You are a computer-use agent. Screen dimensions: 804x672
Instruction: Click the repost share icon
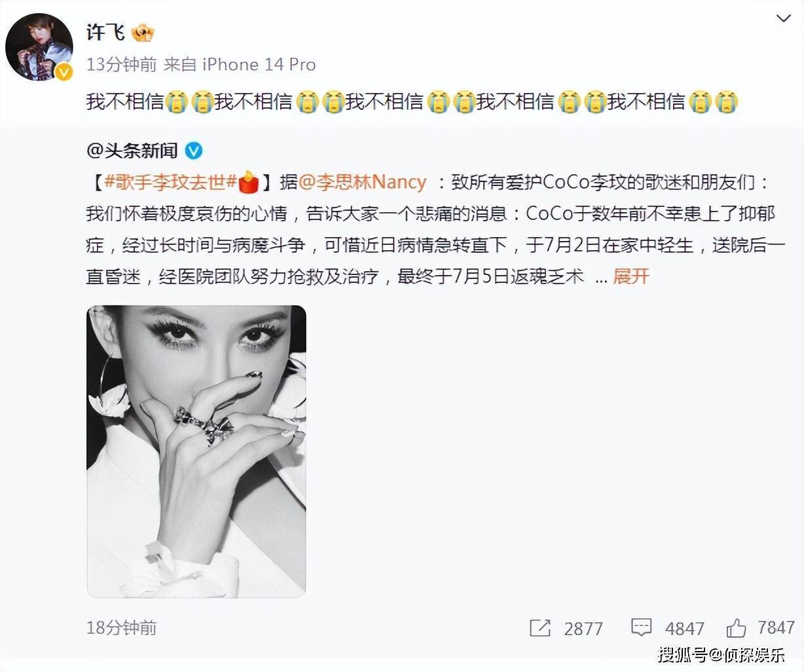click(x=539, y=628)
